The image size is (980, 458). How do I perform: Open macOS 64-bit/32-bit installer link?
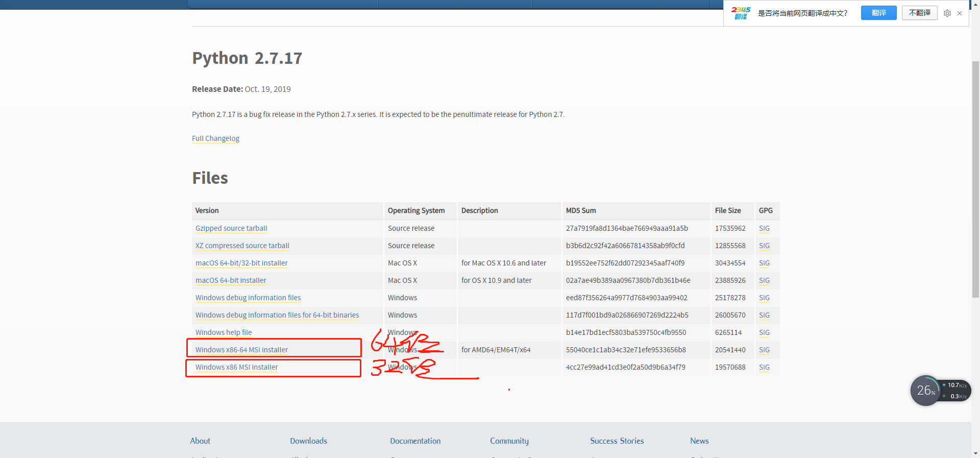(x=241, y=263)
